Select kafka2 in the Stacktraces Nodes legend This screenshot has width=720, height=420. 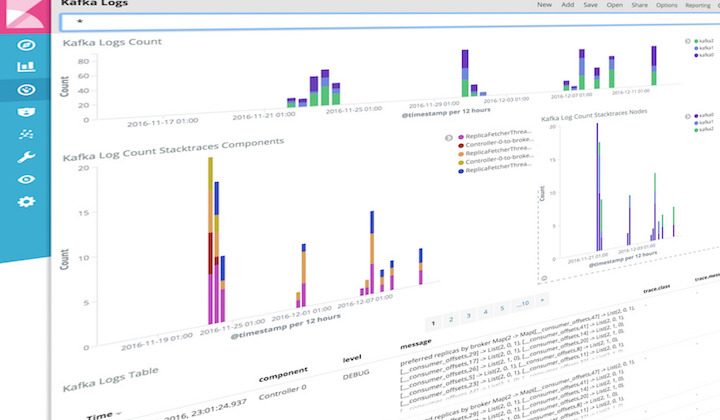[x=704, y=130]
